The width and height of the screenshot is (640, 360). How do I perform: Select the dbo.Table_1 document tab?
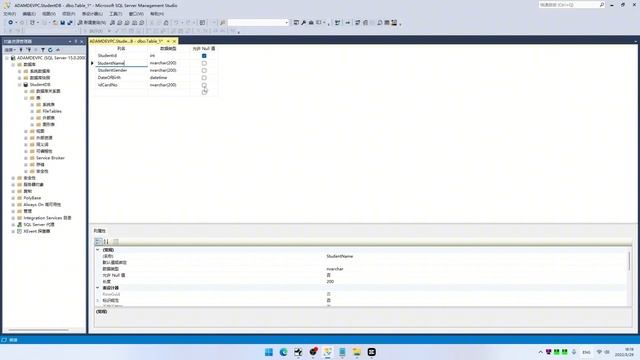pyautogui.click(x=126, y=41)
